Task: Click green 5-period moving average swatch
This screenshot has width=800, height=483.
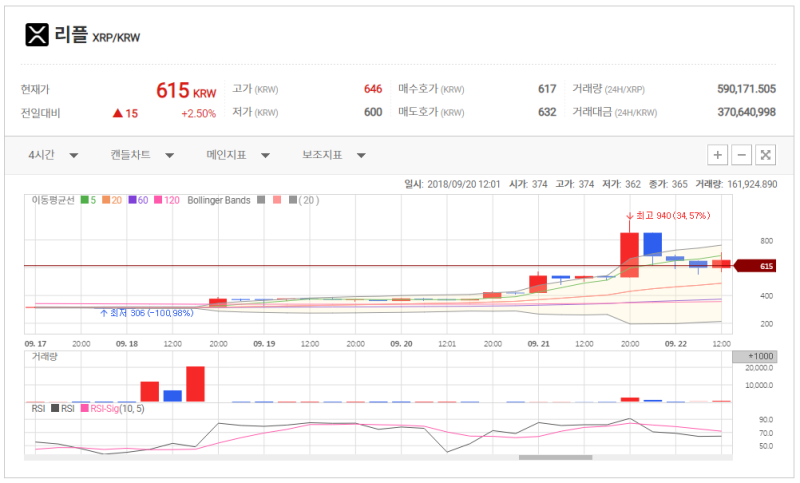Action: (85, 200)
